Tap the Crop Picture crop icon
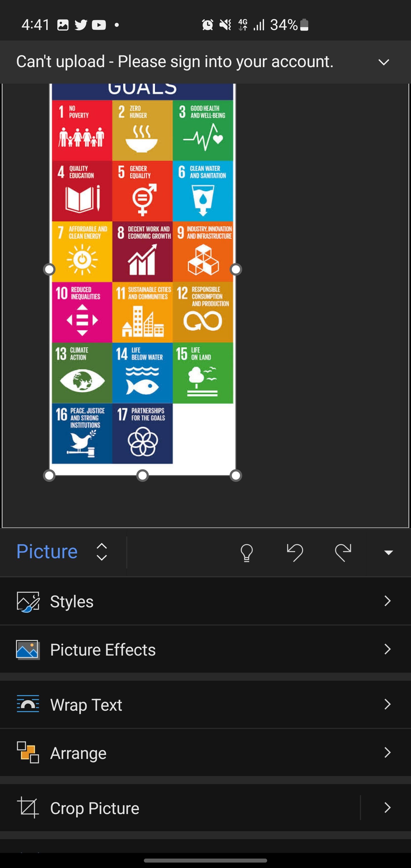The image size is (411, 868). coord(28,808)
